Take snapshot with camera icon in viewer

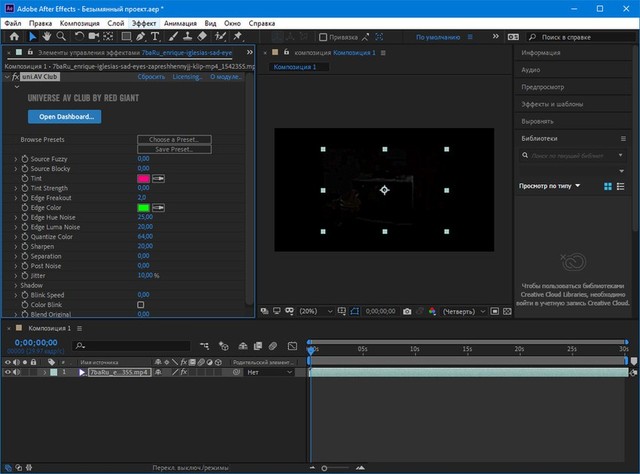406,311
